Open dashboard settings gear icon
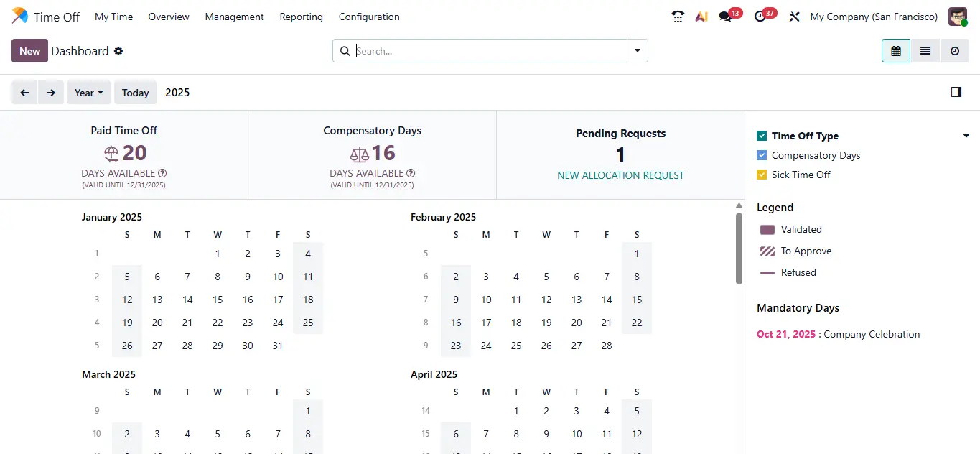 pyautogui.click(x=118, y=51)
